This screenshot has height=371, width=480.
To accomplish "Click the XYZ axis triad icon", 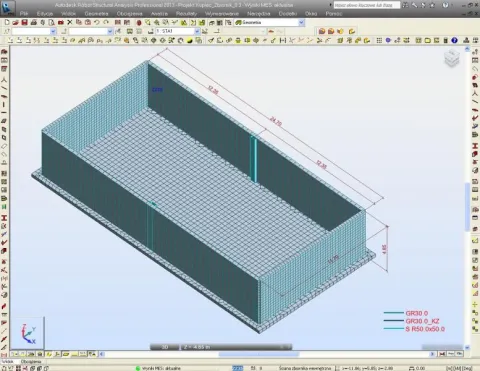I will [28, 334].
